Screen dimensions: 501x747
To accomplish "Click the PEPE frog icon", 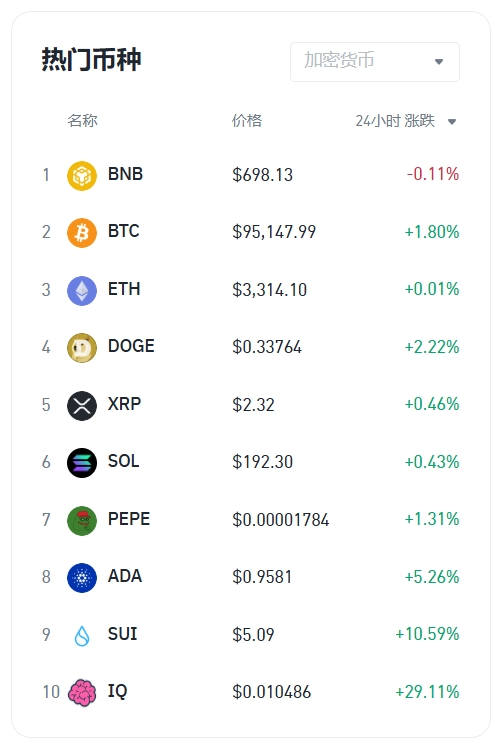I will [x=82, y=520].
